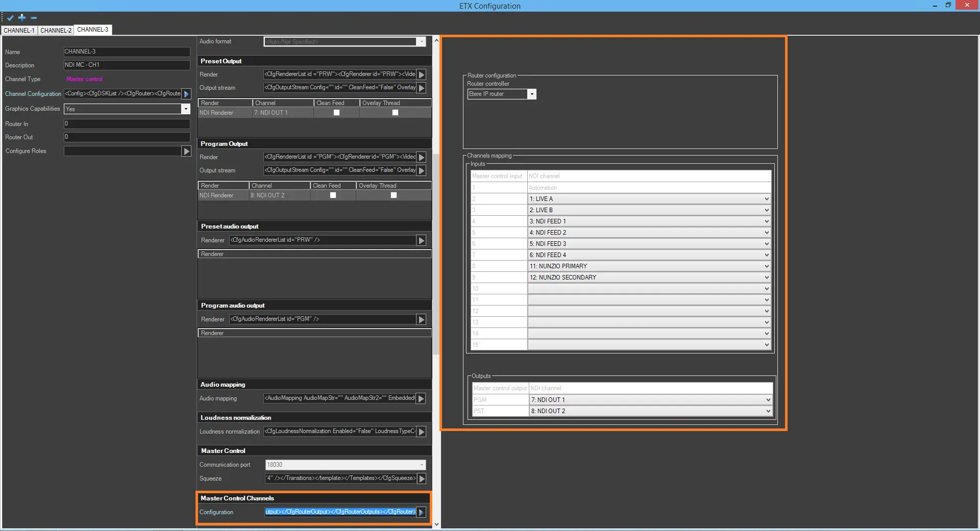Open NUNZIO PRIMARY input channel dropdown
Screen dimensions: 980x531
pos(766,266)
